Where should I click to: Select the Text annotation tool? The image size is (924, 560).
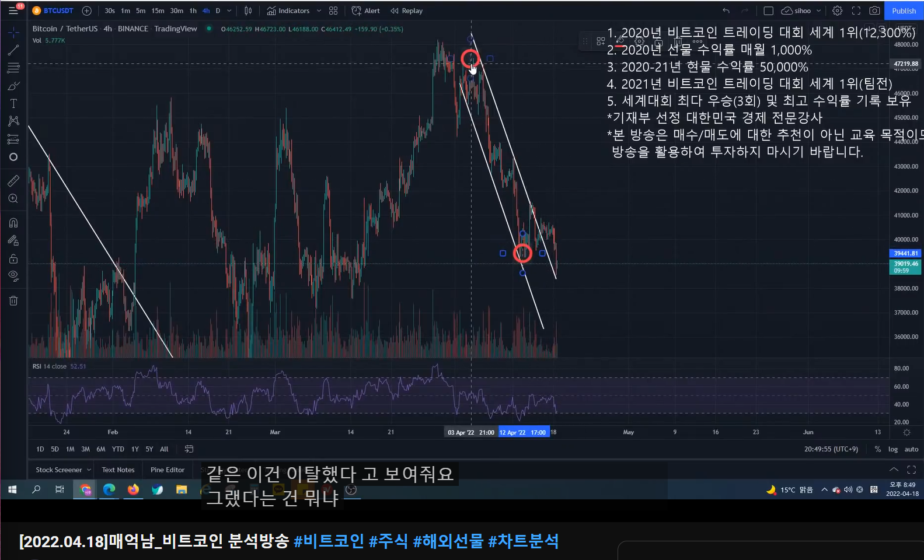13,104
